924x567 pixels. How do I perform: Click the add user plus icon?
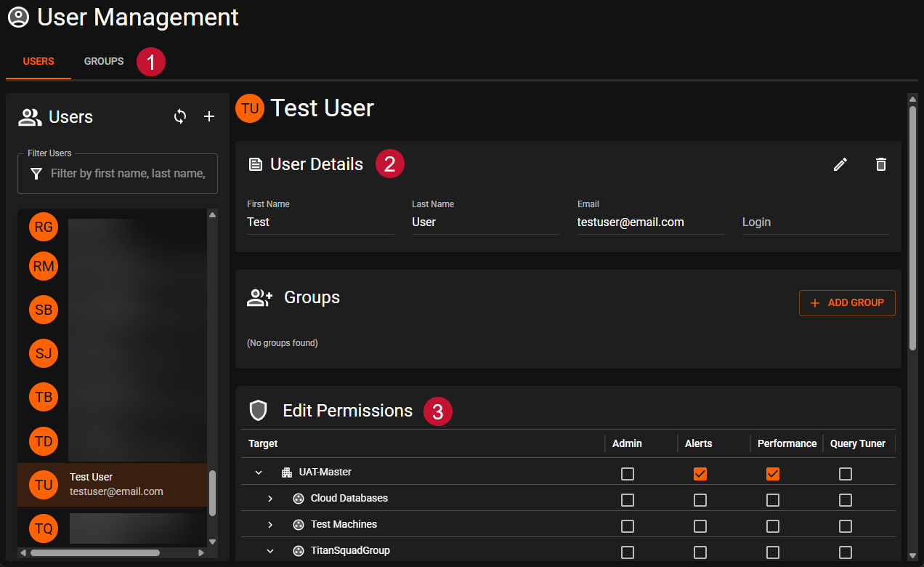point(209,116)
